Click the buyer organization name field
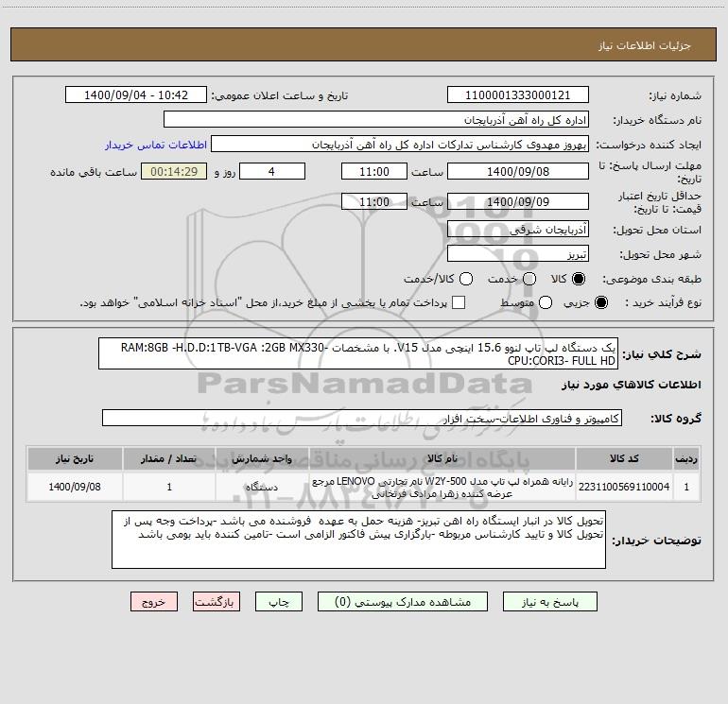This screenshot has width=728, height=704. pyautogui.click(x=376, y=119)
